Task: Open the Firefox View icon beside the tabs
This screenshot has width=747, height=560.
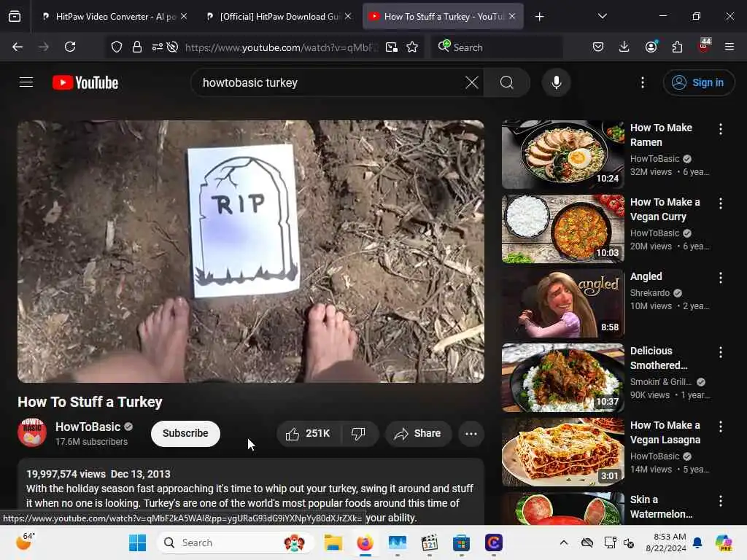Action: tap(15, 17)
